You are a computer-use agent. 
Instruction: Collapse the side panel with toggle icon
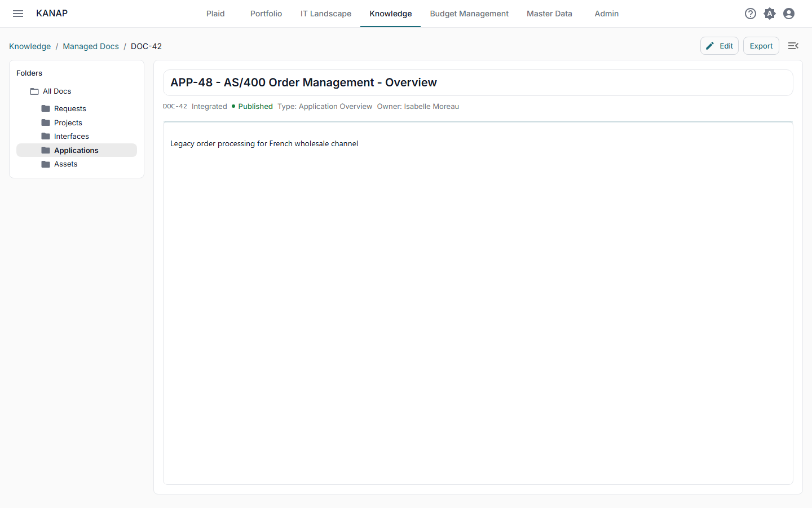[793, 46]
